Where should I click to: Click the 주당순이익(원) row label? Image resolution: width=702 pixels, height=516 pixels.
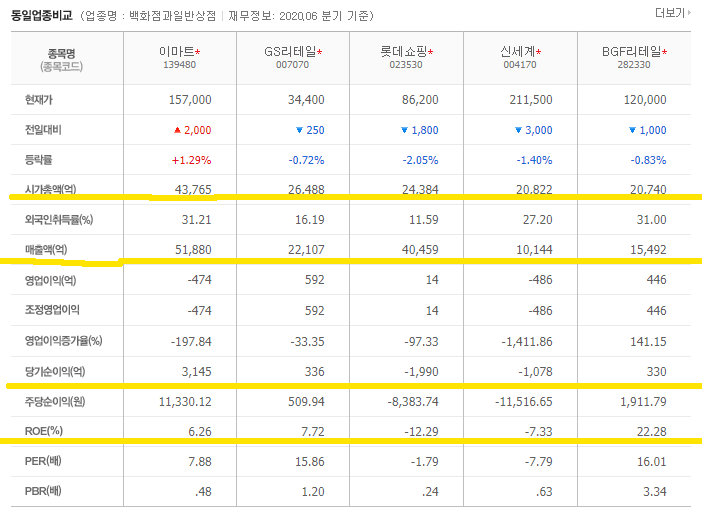pos(55,401)
